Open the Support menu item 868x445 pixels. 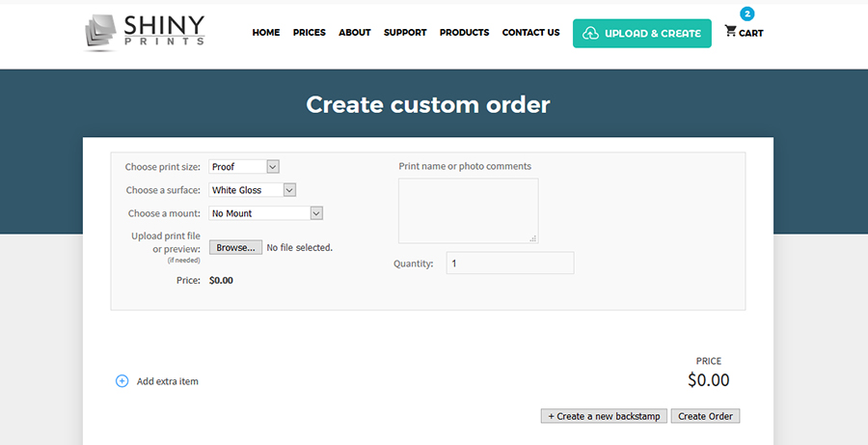pyautogui.click(x=405, y=33)
